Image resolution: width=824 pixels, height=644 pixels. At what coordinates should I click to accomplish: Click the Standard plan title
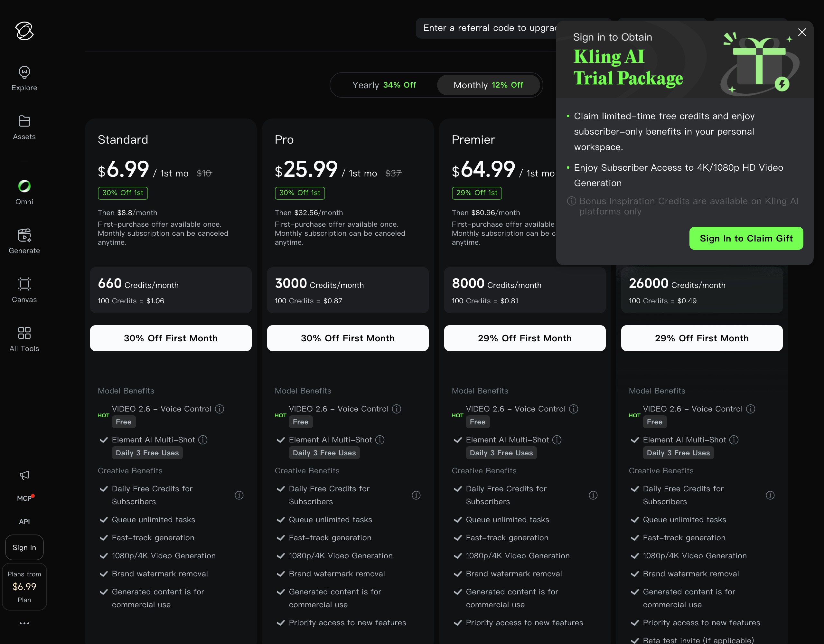(x=123, y=140)
